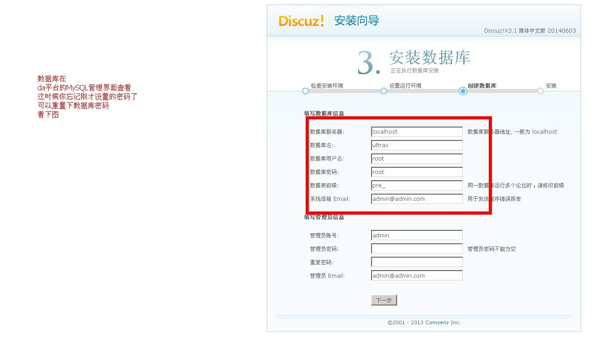
Task: Click the 设置运行环境 step label
Action: coord(405,85)
